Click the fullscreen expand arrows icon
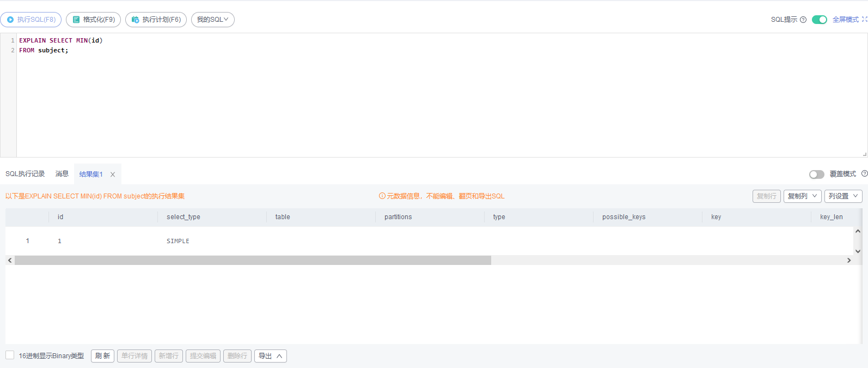Image resolution: width=868 pixels, height=368 pixels. tap(864, 19)
